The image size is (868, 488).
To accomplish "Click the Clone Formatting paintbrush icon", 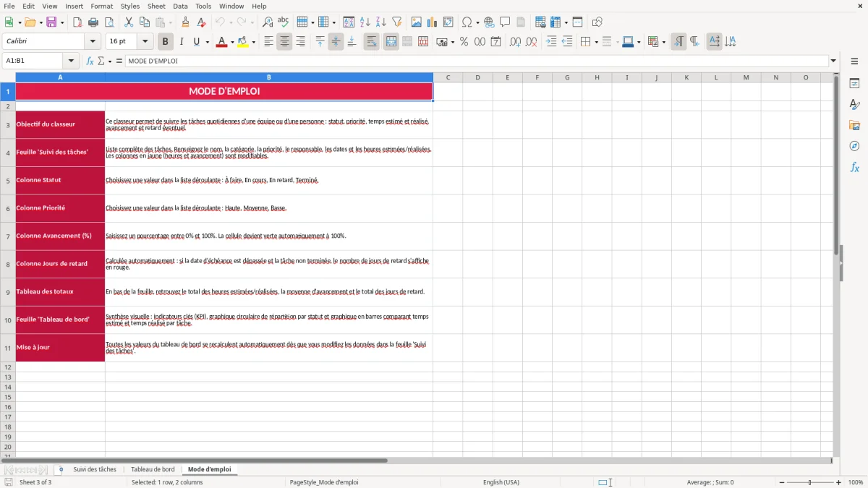I will (x=186, y=22).
